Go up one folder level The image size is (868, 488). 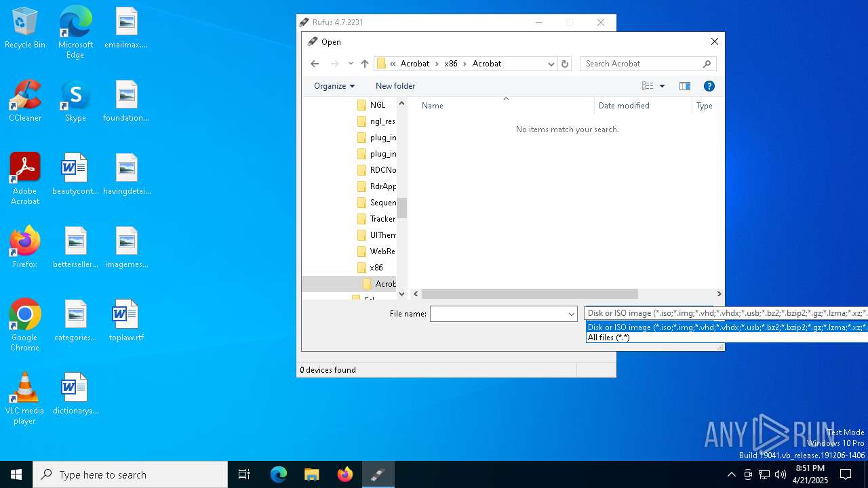365,64
